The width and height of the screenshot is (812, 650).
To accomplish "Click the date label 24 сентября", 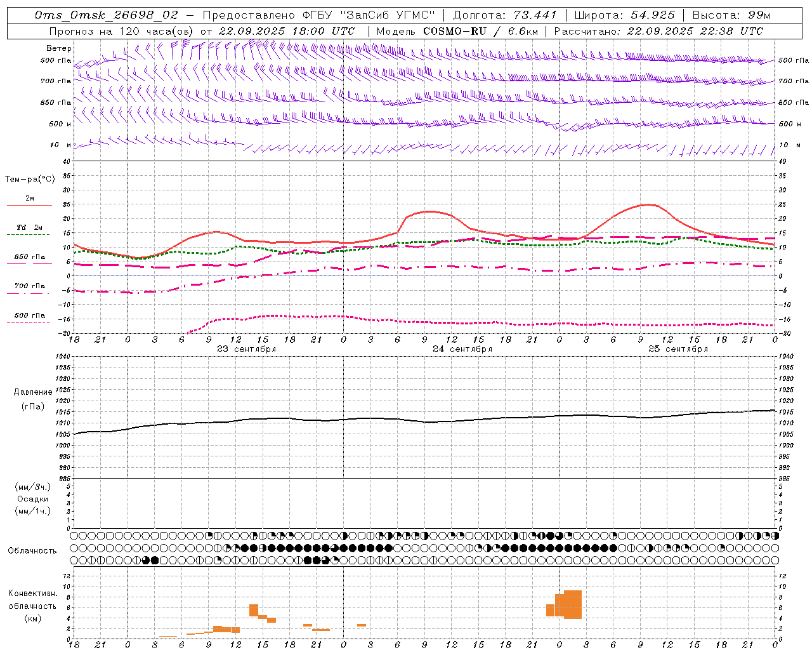I will tap(462, 349).
